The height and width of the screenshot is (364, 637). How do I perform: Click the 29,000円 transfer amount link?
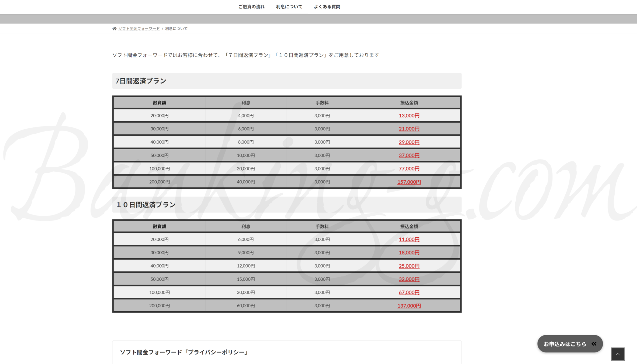tap(409, 142)
